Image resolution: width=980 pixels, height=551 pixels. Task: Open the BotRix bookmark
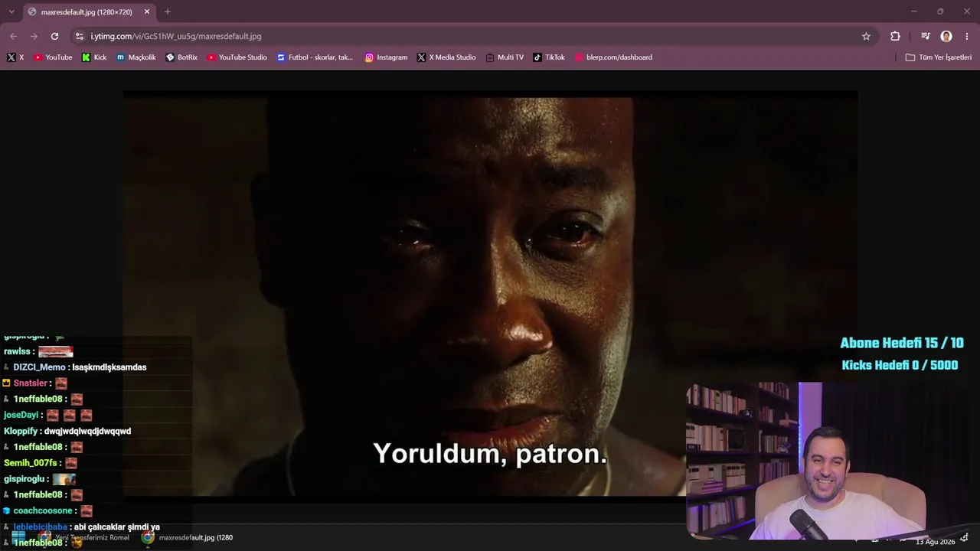click(x=181, y=57)
